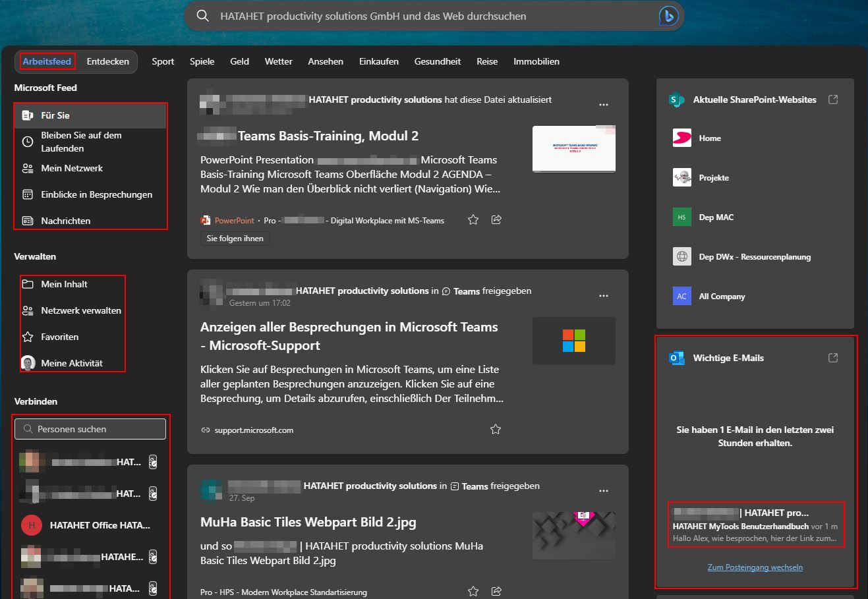The width and height of the screenshot is (868, 599).
Task: Click the Favoriten star icon in sidebar
Action: [28, 337]
